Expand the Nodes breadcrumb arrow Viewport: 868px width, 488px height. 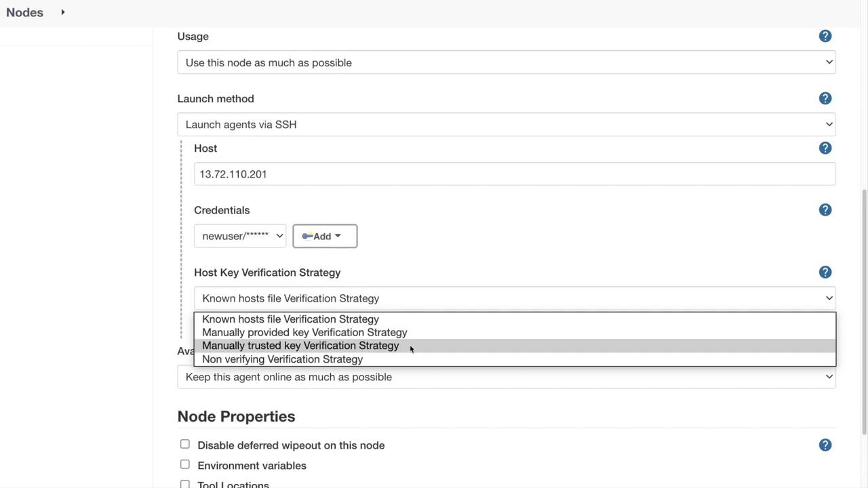pyautogui.click(x=63, y=12)
